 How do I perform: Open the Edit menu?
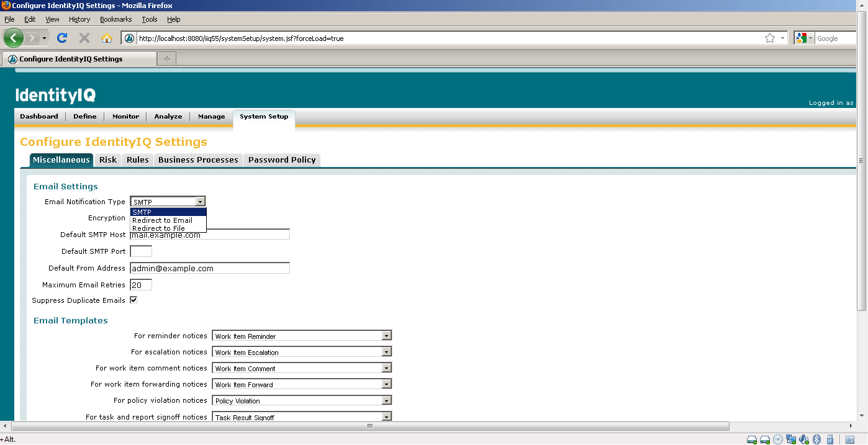pyautogui.click(x=30, y=19)
